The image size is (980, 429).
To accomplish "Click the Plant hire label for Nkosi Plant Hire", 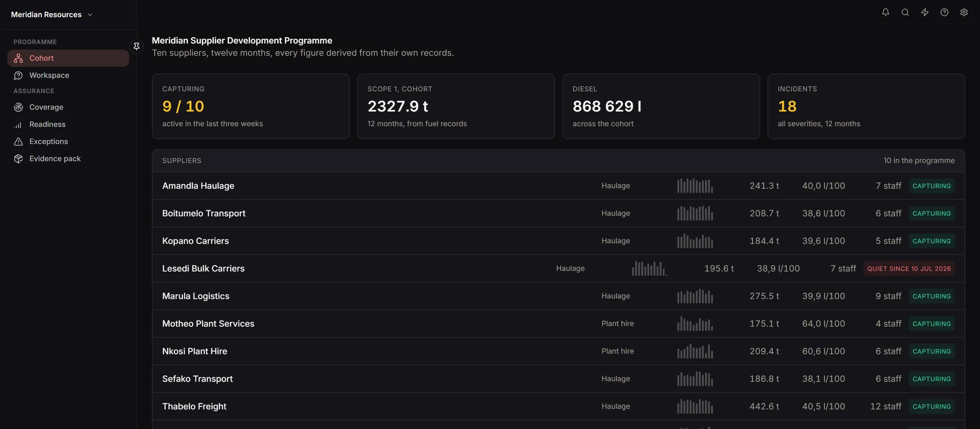I will 617,352.
